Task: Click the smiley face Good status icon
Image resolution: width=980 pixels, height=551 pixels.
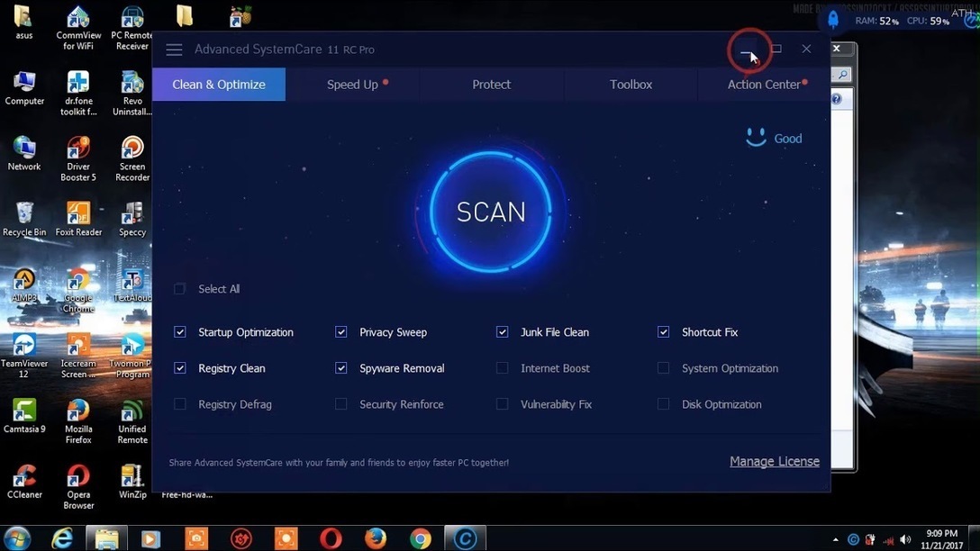Action: [756, 138]
